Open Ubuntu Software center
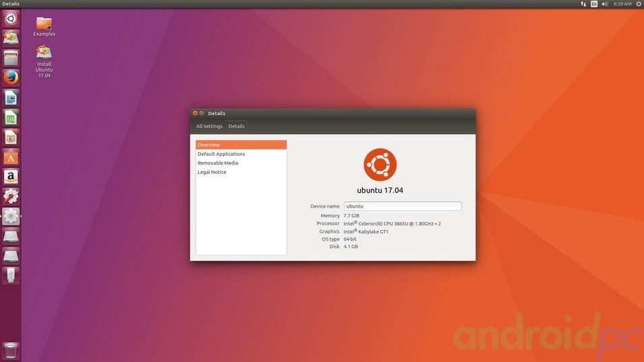644x362 pixels. click(x=11, y=157)
